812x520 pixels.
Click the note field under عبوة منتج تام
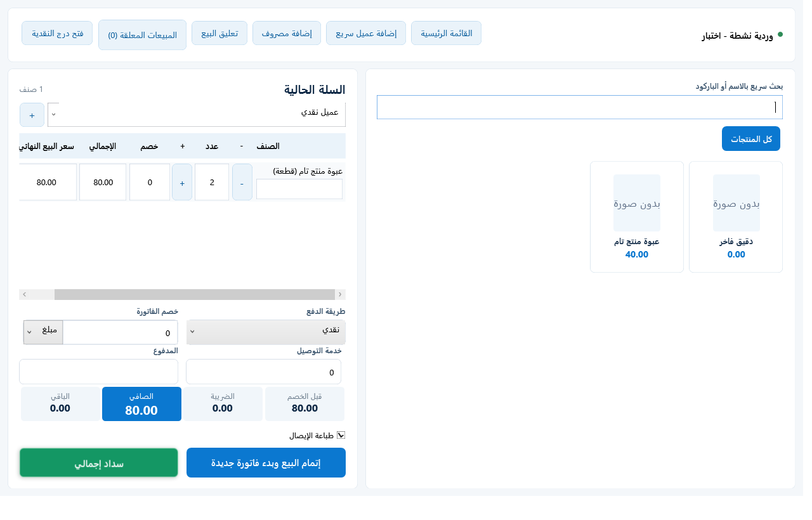tap(299, 189)
